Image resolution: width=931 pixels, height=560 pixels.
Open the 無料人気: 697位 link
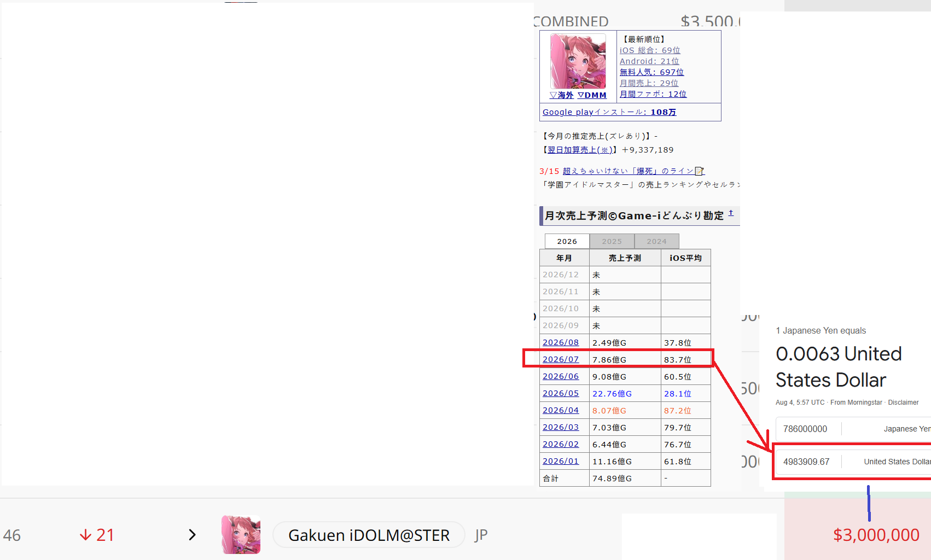point(651,72)
